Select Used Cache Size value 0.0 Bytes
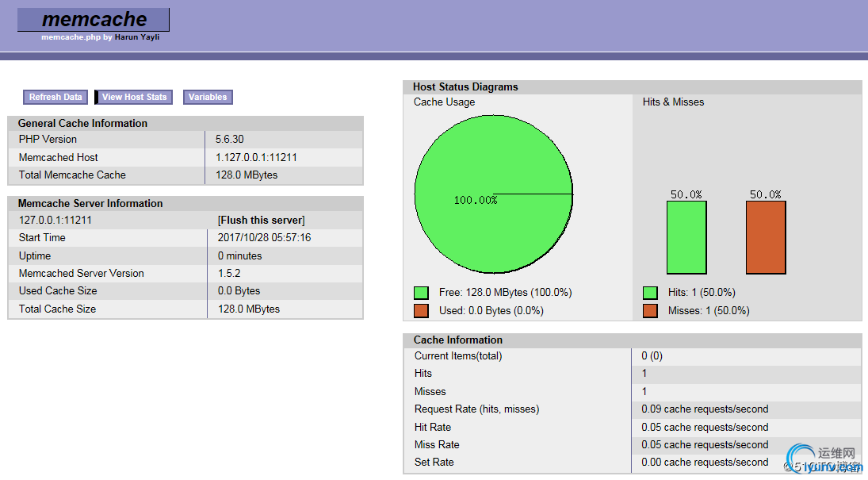 pyautogui.click(x=239, y=291)
